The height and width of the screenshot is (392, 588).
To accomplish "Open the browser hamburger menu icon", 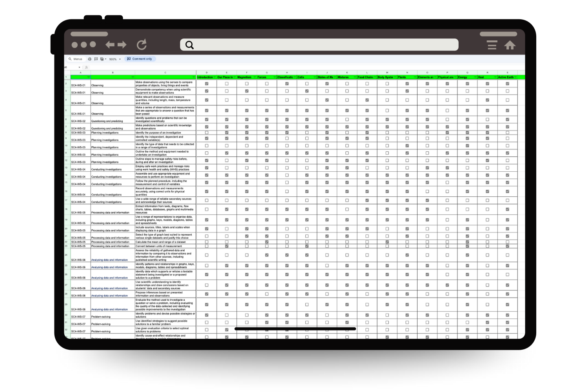I will click(492, 45).
